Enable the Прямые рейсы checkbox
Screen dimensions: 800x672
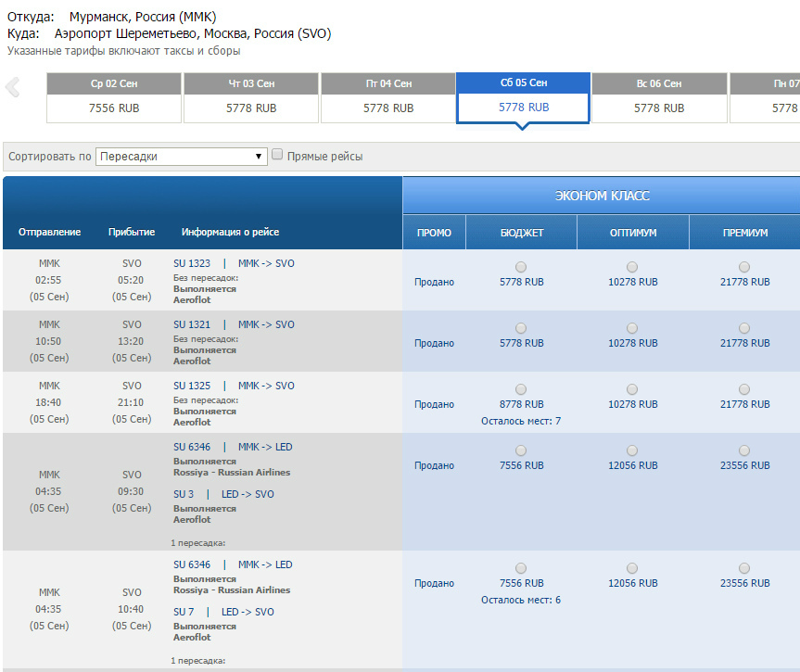click(x=276, y=156)
